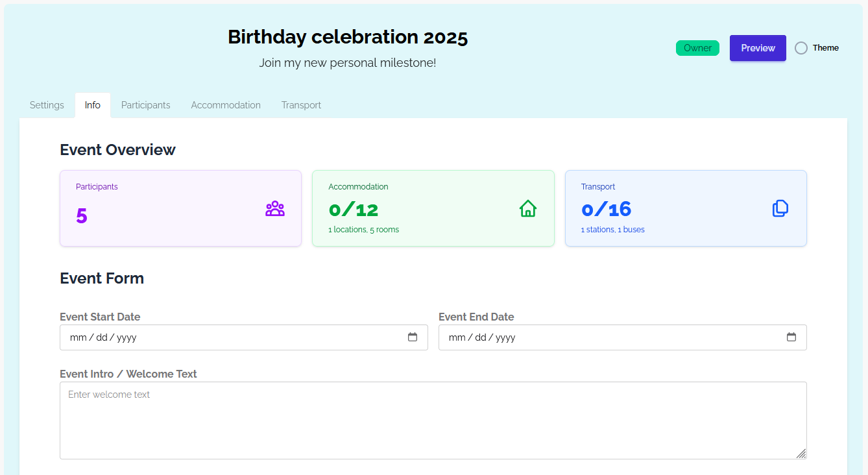This screenshot has width=868, height=475.
Task: Switch to the Settings tab
Action: tap(46, 104)
